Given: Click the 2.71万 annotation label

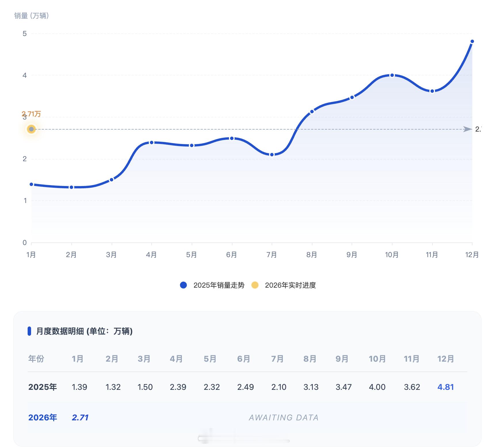Looking at the screenshot, I should 31,114.
